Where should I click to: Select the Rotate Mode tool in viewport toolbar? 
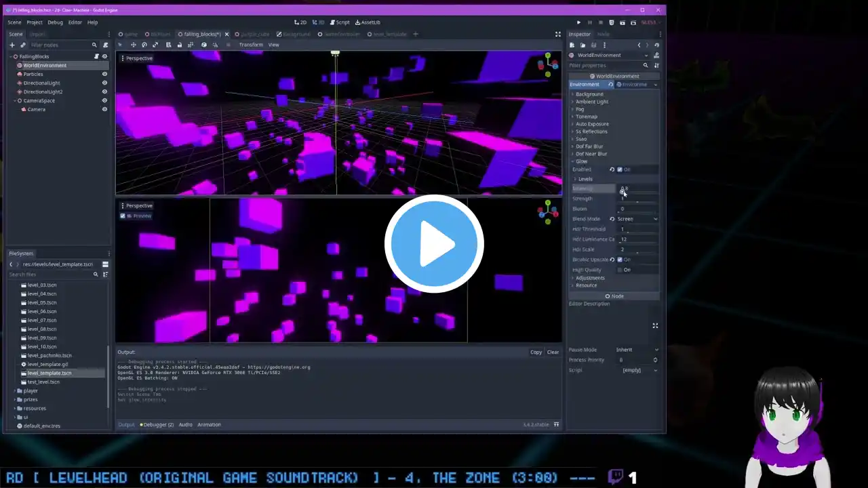144,45
